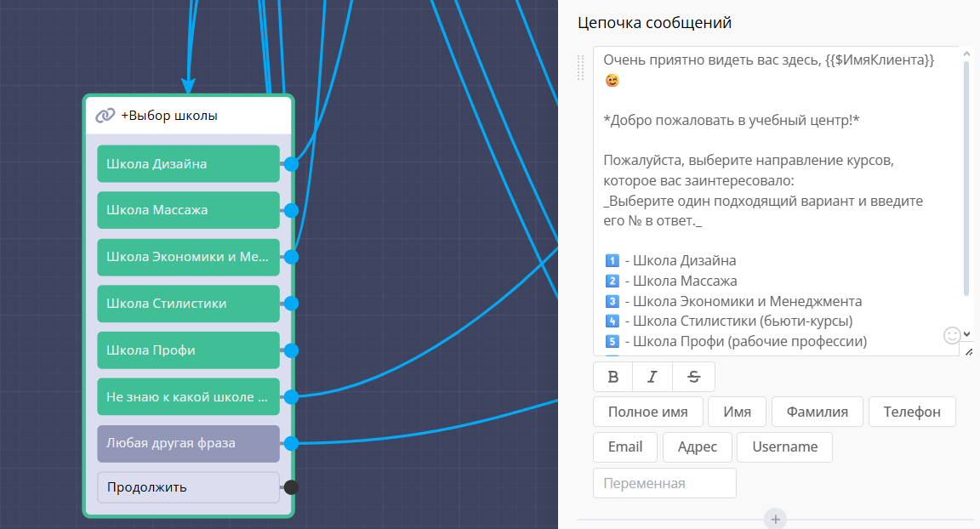The height and width of the screenshot is (529, 980).
Task: Click the Переменная input field
Action: (664, 483)
